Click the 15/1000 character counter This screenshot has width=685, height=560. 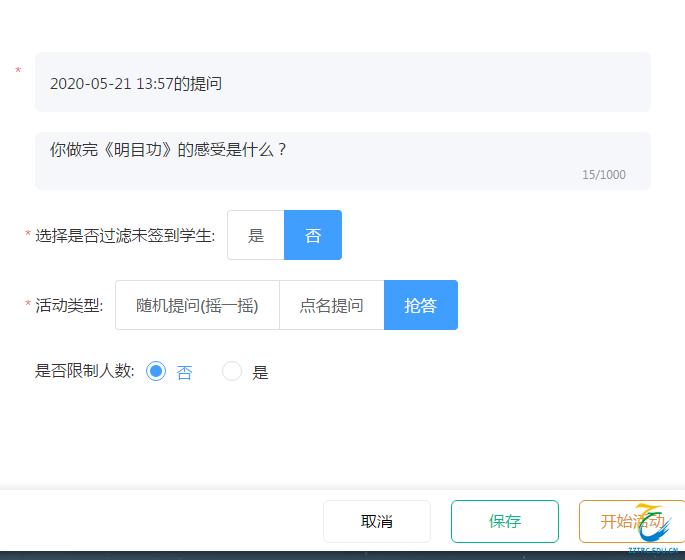click(603, 175)
